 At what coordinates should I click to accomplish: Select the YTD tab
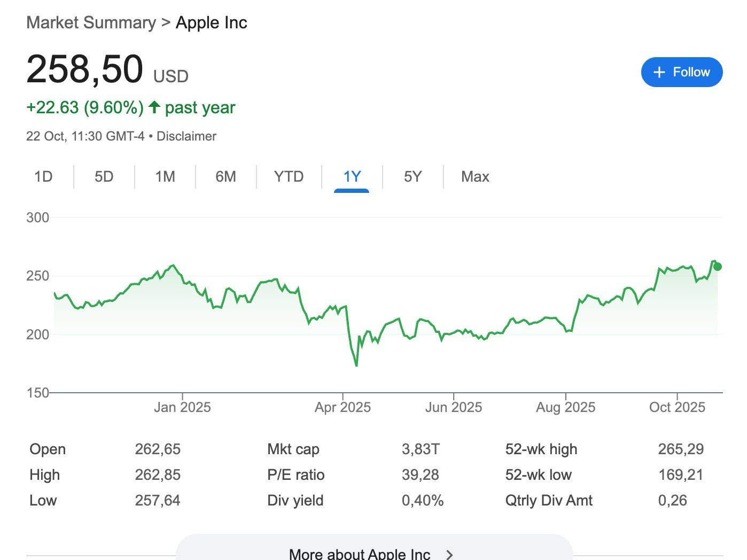point(289,176)
